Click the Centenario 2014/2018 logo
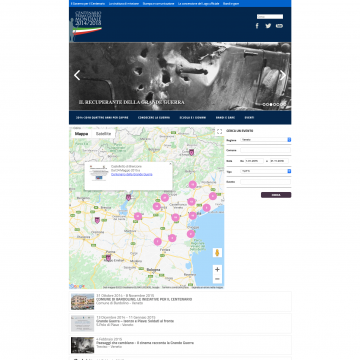This screenshot has height=360, width=360. pyautogui.click(x=85, y=26)
